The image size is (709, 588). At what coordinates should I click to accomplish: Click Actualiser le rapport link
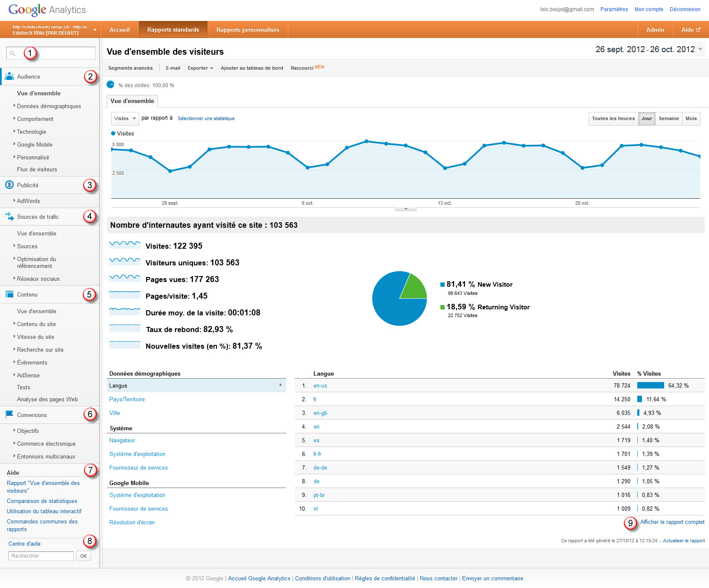pyautogui.click(x=684, y=541)
